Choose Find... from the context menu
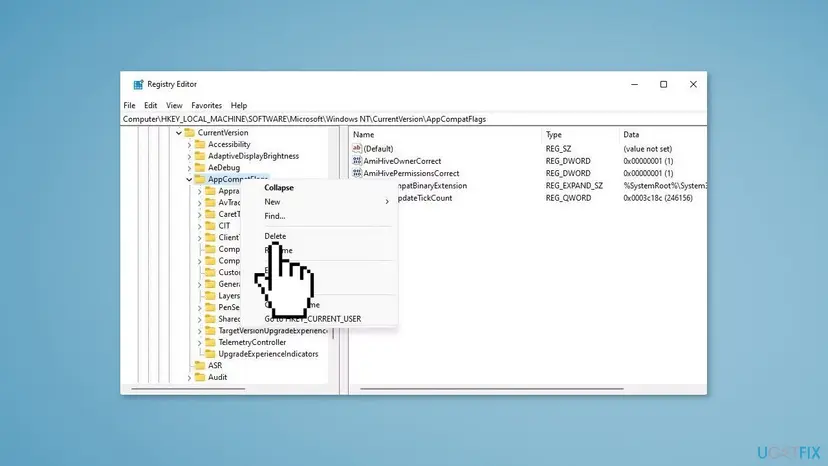Image resolution: width=828 pixels, height=466 pixels. tap(275, 216)
